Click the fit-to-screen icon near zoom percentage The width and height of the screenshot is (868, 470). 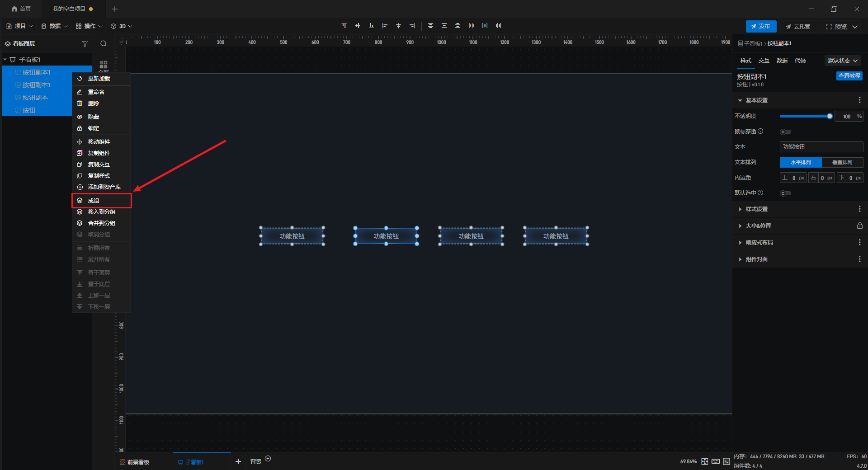coord(704,461)
